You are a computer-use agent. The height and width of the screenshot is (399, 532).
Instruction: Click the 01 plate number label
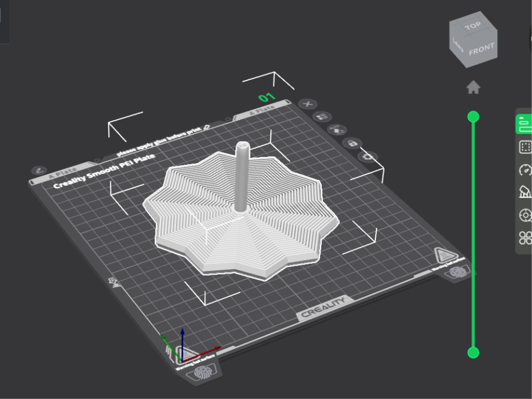coord(267,98)
